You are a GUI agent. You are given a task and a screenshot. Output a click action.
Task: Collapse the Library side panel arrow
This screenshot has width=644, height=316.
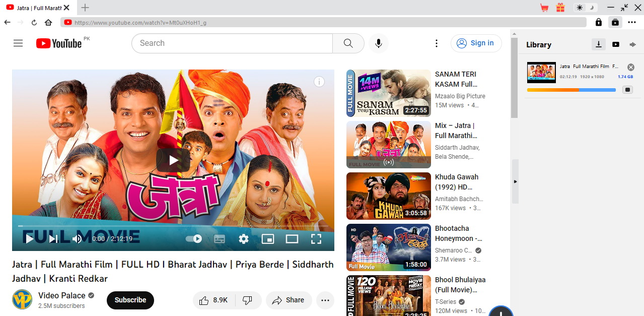pos(515,181)
